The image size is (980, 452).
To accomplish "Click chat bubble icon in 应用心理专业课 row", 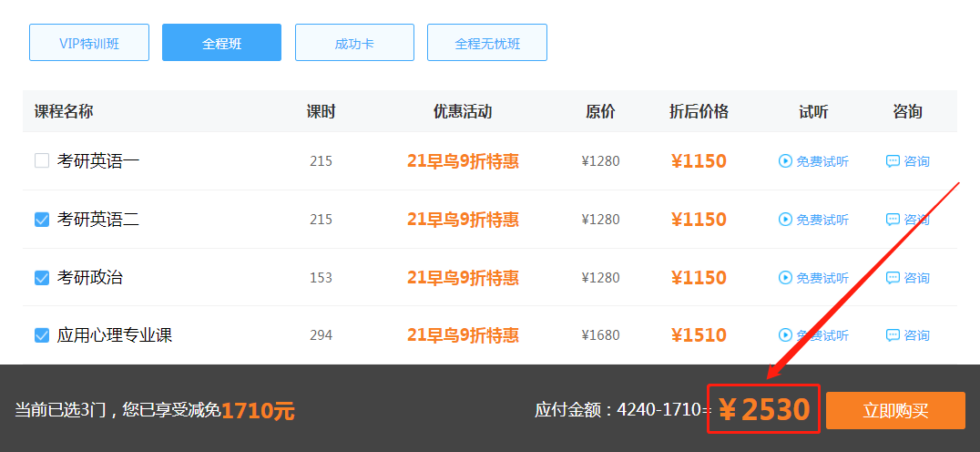I will tap(893, 335).
